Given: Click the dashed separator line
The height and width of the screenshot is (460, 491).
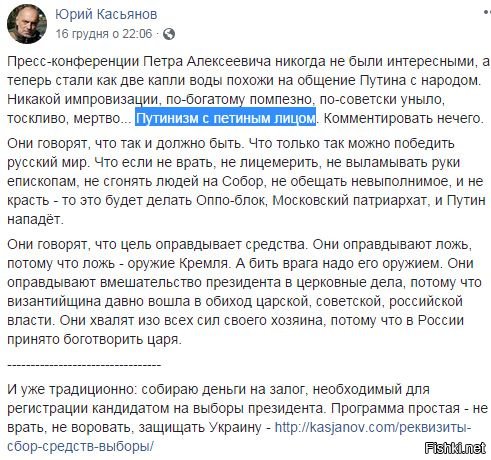Looking at the screenshot, I should click(84, 365).
